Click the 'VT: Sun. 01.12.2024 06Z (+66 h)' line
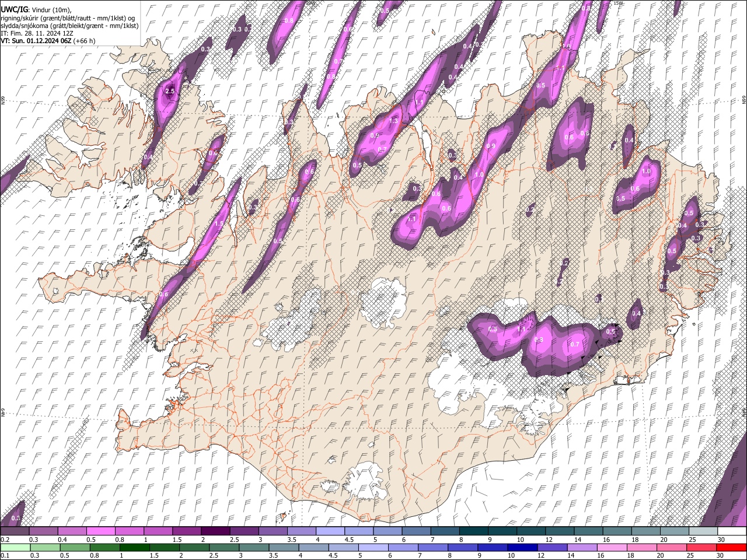This screenshot has height=560, width=747. pos(48,41)
